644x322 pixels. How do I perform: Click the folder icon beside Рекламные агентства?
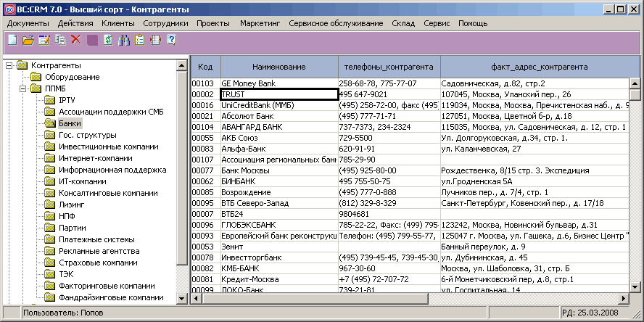50,250
